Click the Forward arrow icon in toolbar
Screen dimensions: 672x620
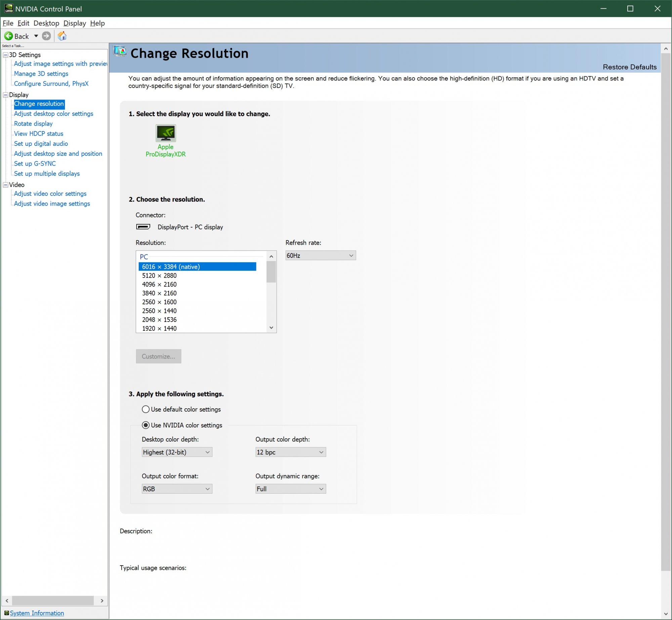click(x=46, y=36)
